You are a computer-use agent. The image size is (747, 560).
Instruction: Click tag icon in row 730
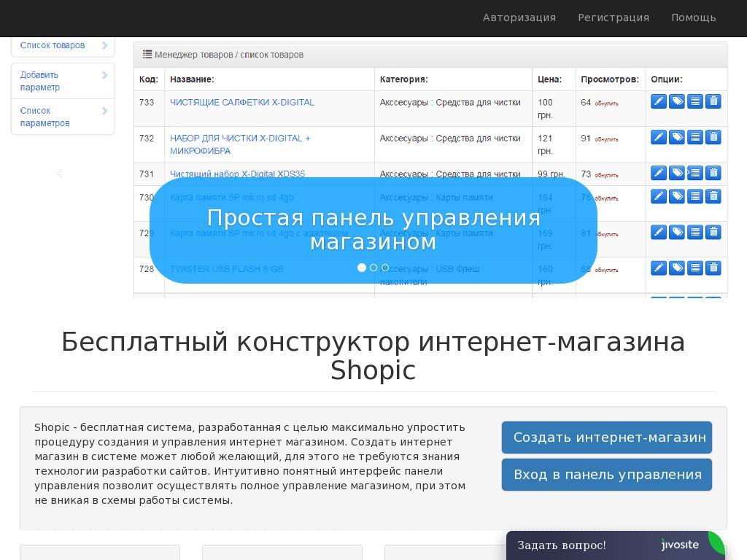(x=676, y=196)
